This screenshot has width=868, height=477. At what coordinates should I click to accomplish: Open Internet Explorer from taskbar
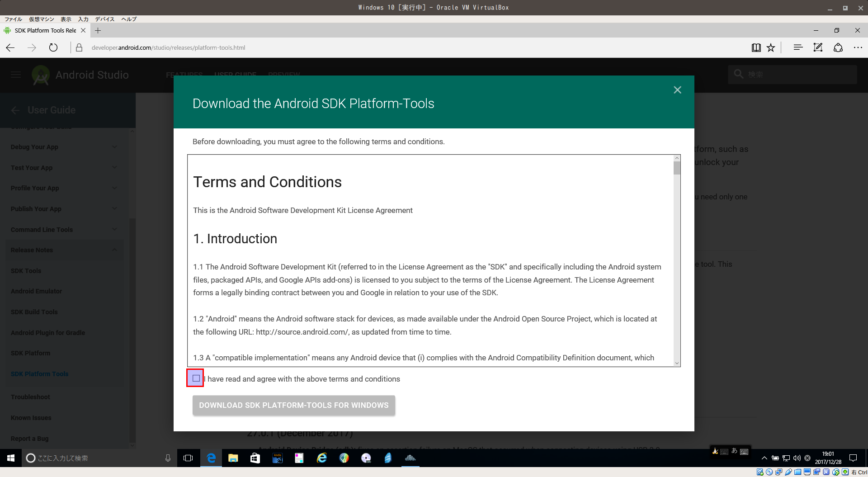click(x=321, y=458)
